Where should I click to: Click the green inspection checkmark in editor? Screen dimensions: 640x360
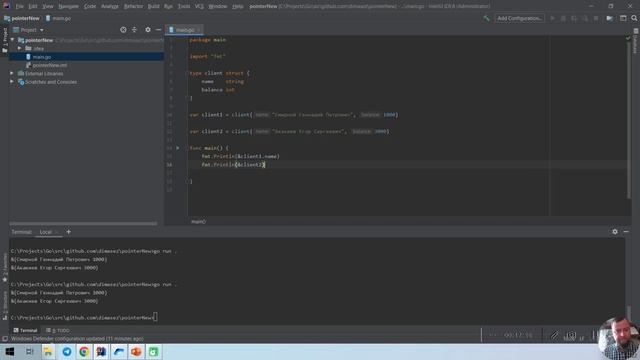(628, 38)
